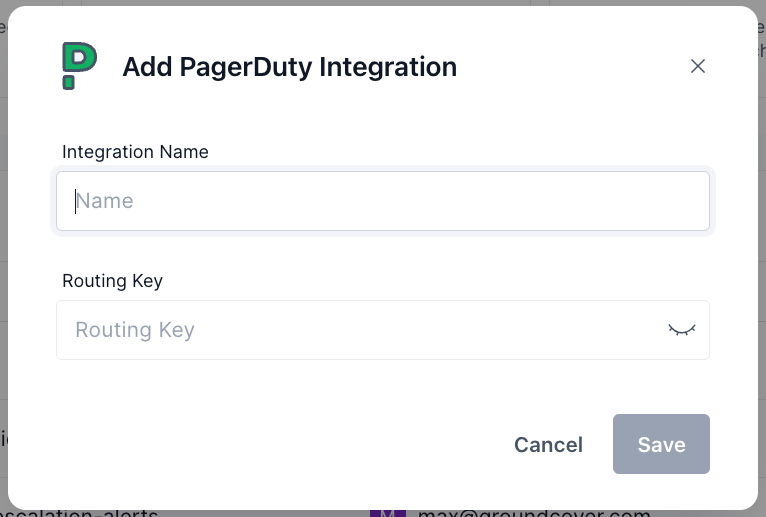This screenshot has height=517, width=766.
Task: Show the hidden routing key value
Action: pos(681,330)
